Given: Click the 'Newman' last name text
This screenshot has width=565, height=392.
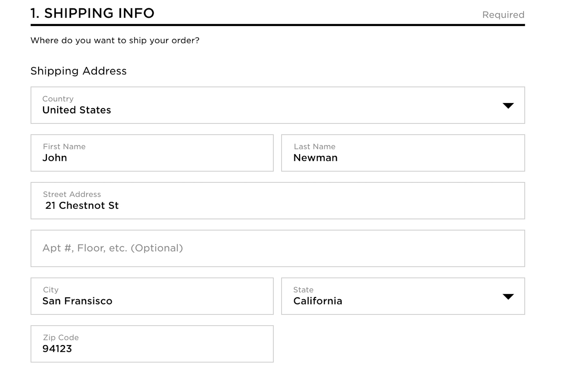Looking at the screenshot, I should point(315,158).
